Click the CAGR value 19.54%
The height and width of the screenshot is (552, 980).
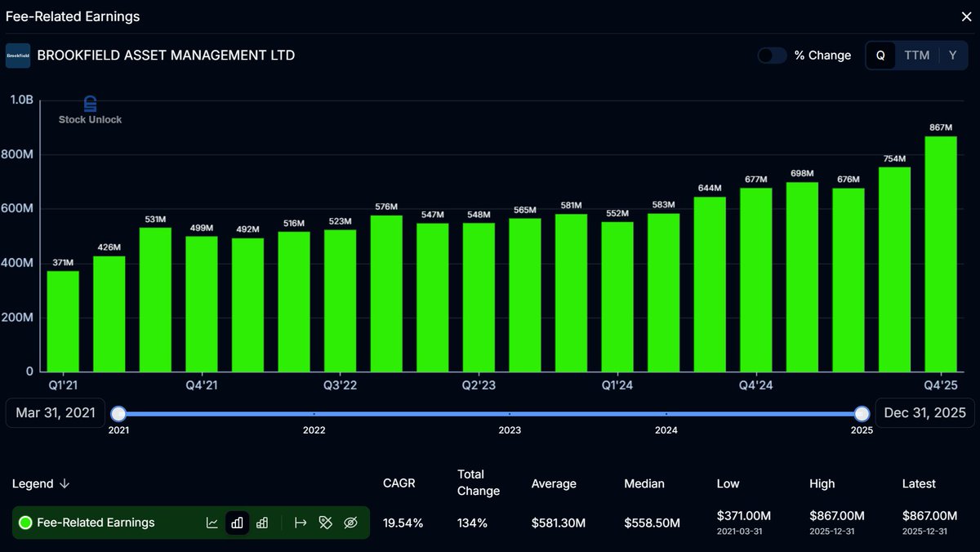[x=403, y=523]
